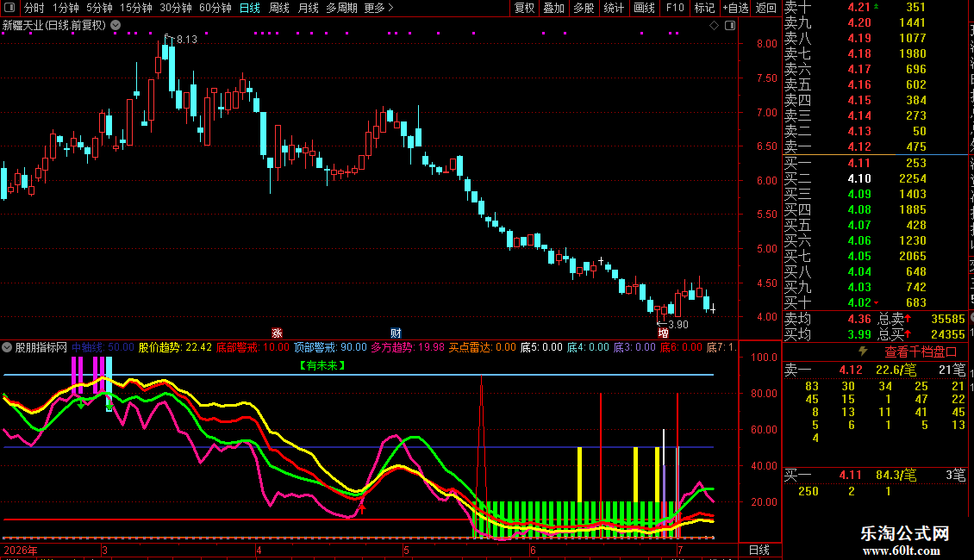
Task: Open the 查看千档盘口 link
Action: pyautogui.click(x=921, y=352)
